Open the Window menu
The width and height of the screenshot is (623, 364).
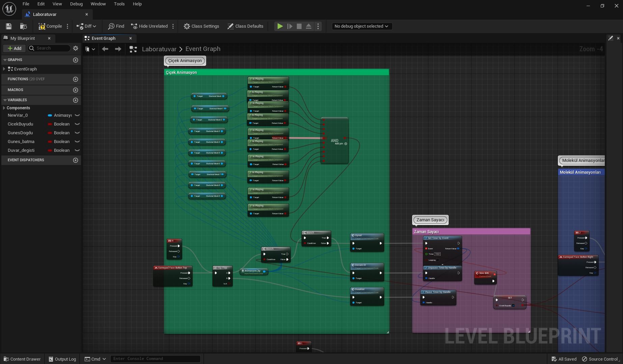coord(98,4)
